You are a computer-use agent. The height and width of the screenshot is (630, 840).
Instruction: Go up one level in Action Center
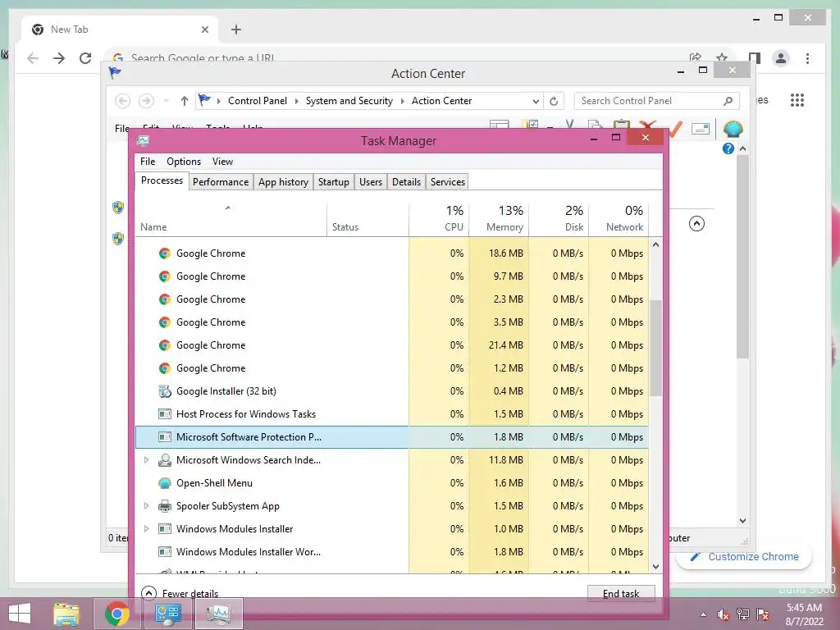click(185, 101)
